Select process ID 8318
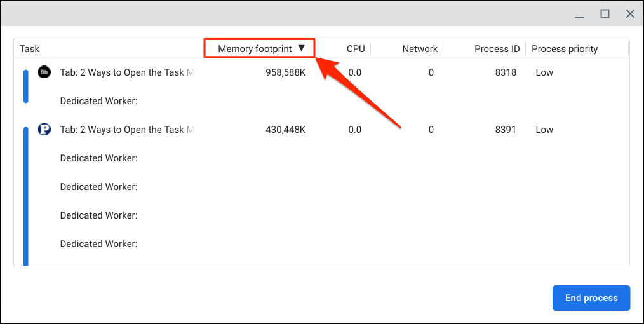 pyautogui.click(x=506, y=72)
